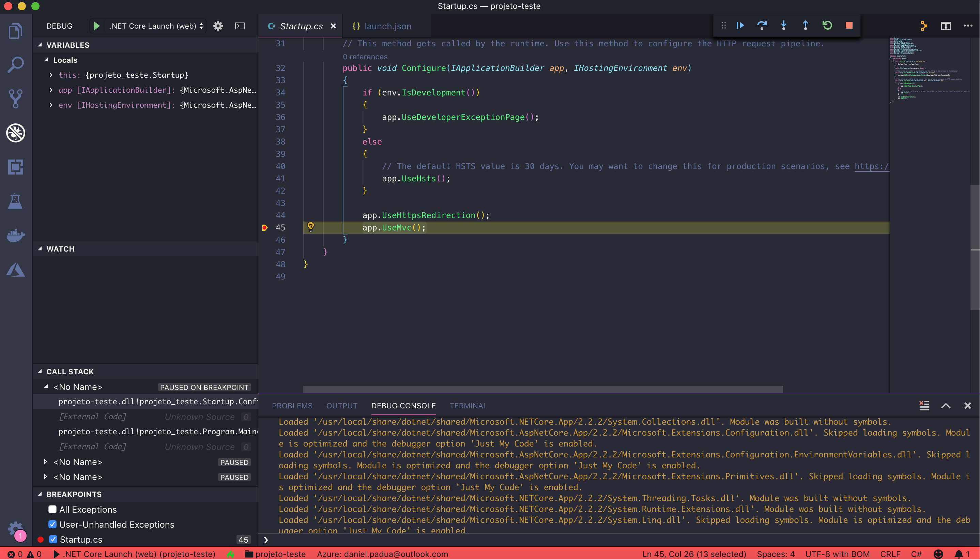Open the Azure panel in the activity bar
The width and height of the screenshot is (980, 559).
(15, 270)
